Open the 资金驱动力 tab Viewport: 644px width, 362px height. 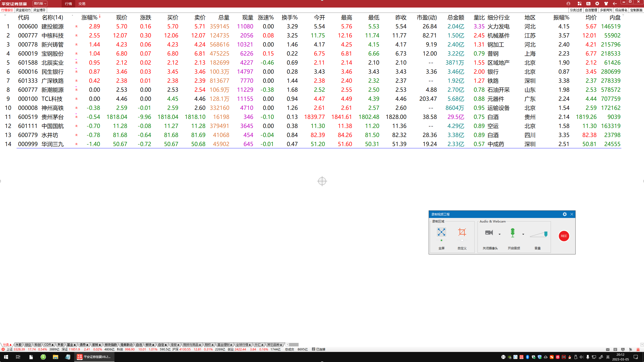[x=23, y=10]
